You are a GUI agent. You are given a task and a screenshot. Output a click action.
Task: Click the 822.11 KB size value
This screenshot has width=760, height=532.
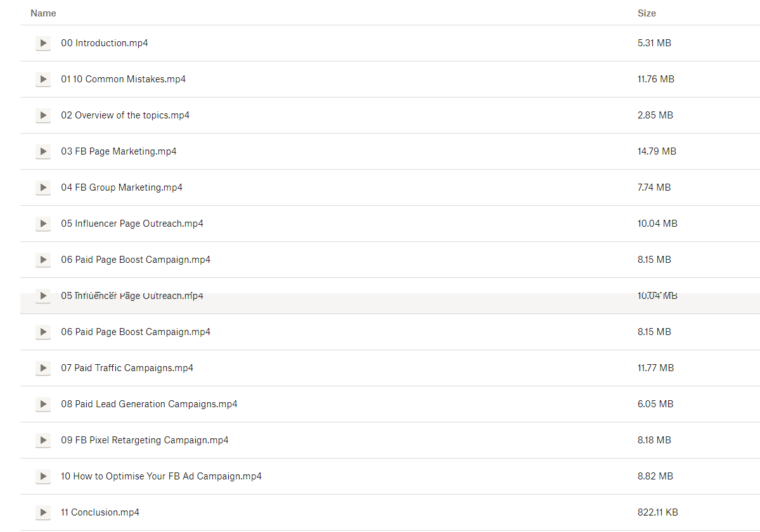coord(657,512)
